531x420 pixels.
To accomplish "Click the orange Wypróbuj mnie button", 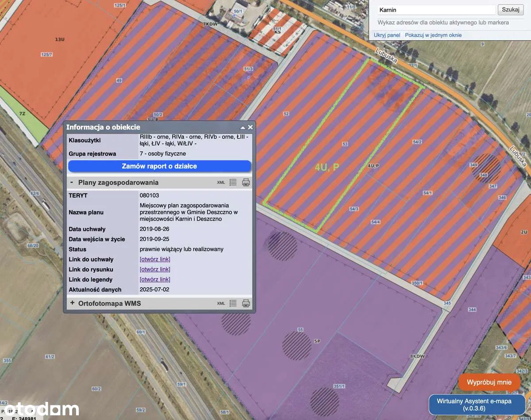I will pyautogui.click(x=489, y=382).
